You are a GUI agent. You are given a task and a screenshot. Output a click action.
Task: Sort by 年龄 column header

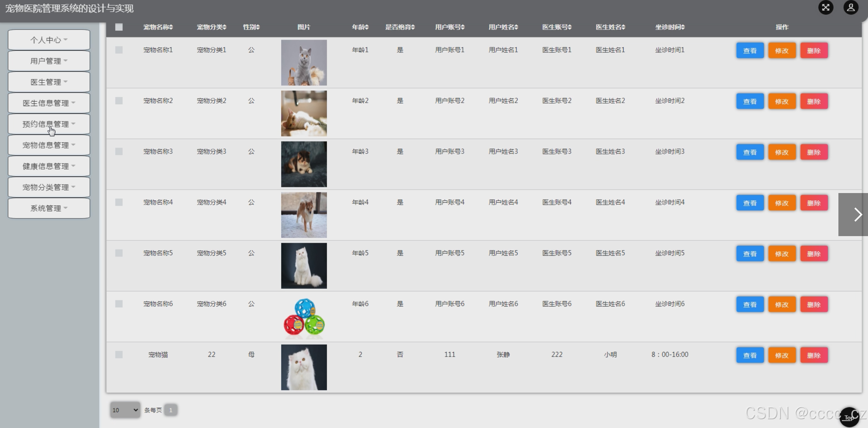(360, 27)
